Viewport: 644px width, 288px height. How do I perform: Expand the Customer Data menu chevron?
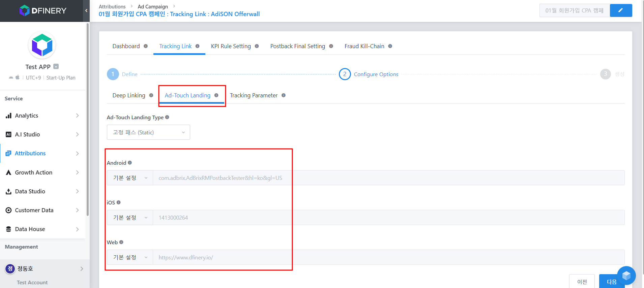pos(77,210)
